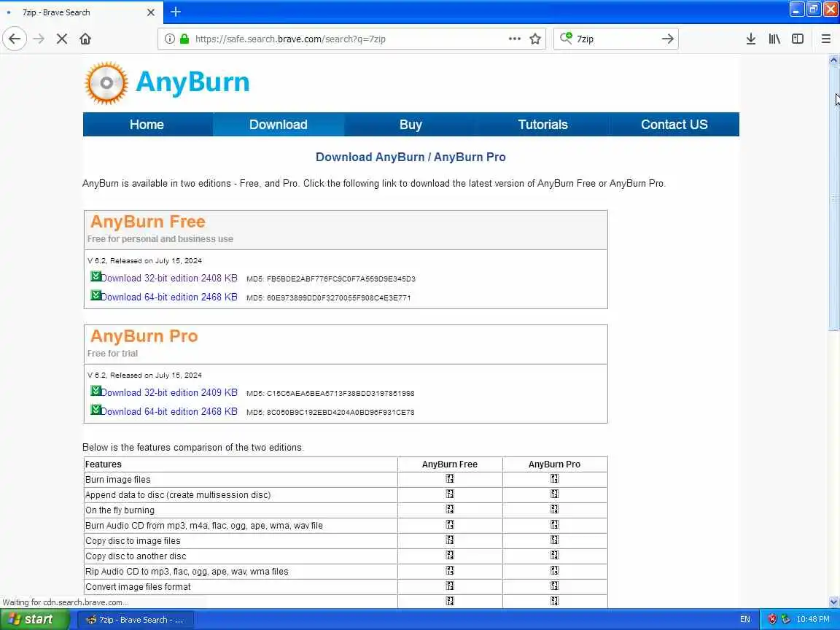The image size is (840, 630).
Task: Click the taskbar clock 10:48 PM
Action: tap(813, 619)
